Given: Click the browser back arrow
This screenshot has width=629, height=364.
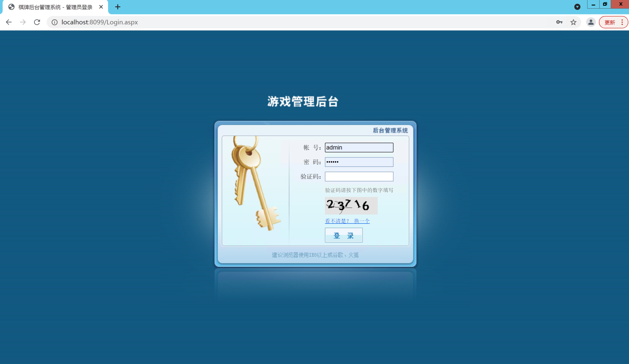Looking at the screenshot, I should point(9,22).
